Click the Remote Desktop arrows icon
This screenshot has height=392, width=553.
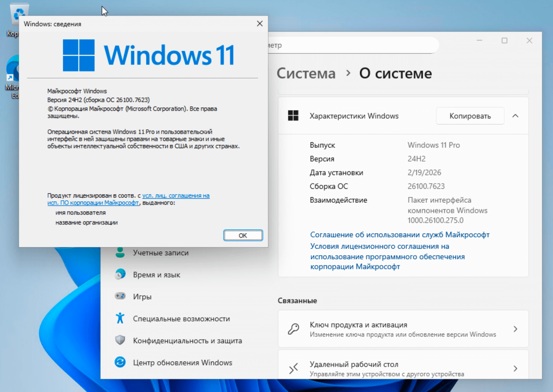click(293, 368)
